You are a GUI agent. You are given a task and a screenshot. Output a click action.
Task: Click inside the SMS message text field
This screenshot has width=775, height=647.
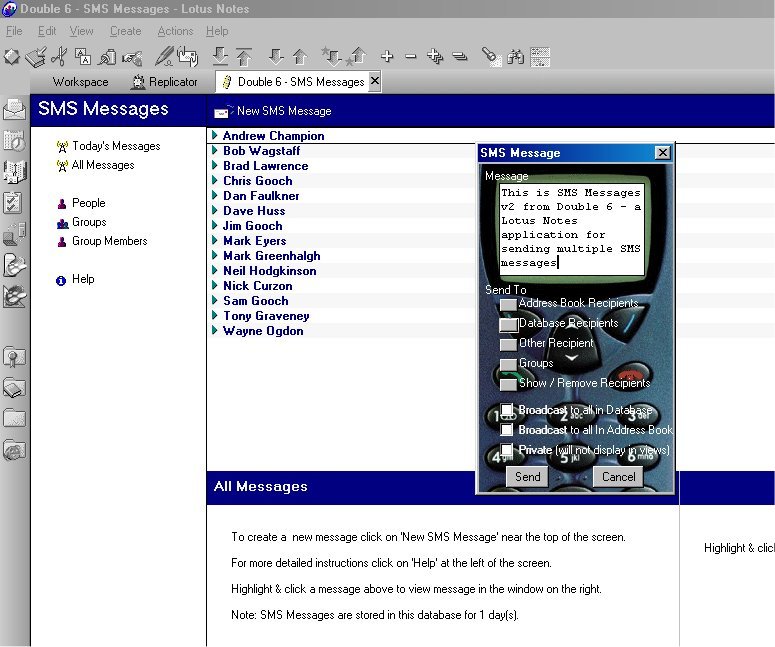point(571,229)
